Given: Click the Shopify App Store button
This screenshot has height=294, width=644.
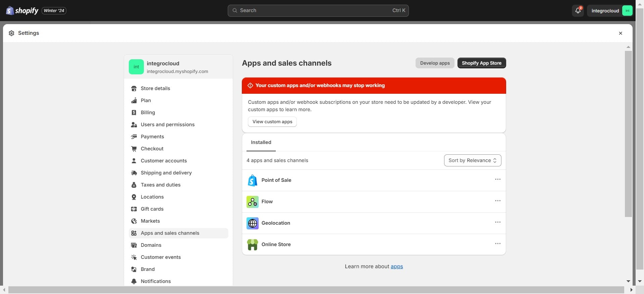Looking at the screenshot, I should click(481, 63).
